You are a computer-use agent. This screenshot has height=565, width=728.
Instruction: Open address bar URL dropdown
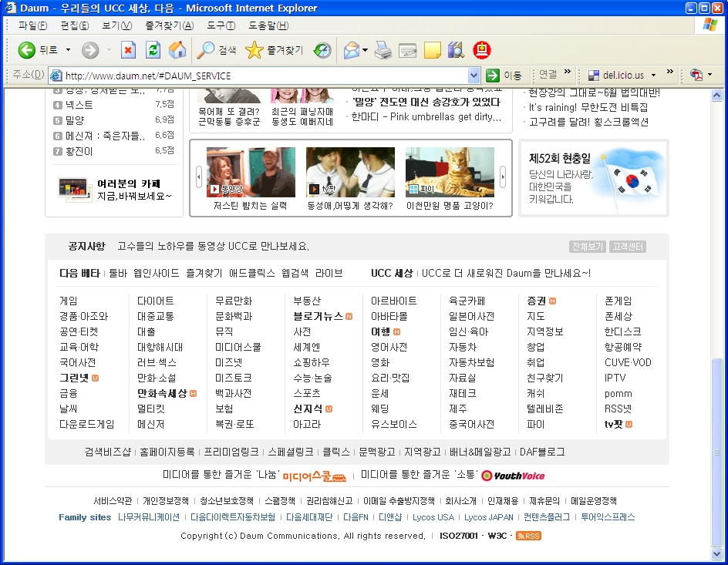pyautogui.click(x=473, y=75)
